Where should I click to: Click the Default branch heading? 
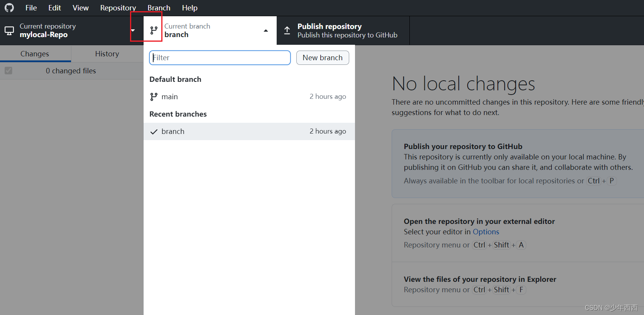click(175, 79)
